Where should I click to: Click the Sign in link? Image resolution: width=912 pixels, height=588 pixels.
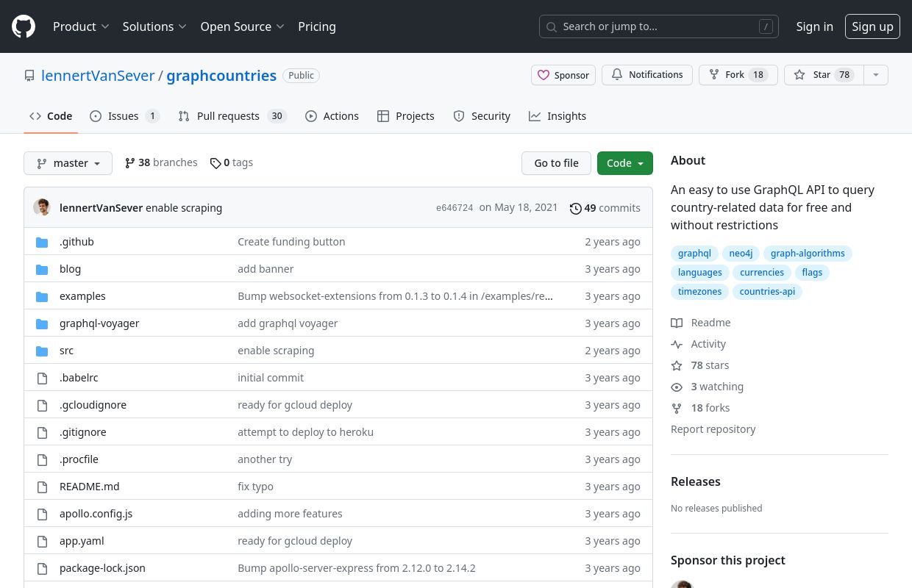tap(815, 26)
